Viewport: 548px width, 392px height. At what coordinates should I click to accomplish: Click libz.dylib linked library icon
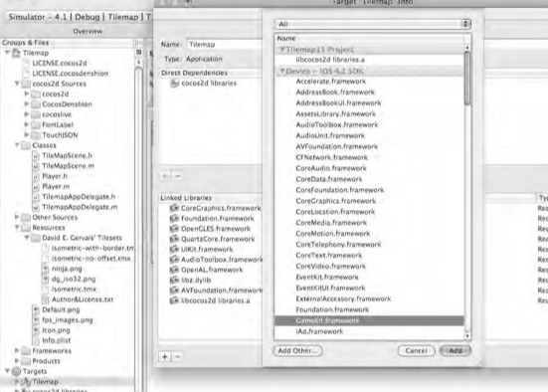(174, 281)
